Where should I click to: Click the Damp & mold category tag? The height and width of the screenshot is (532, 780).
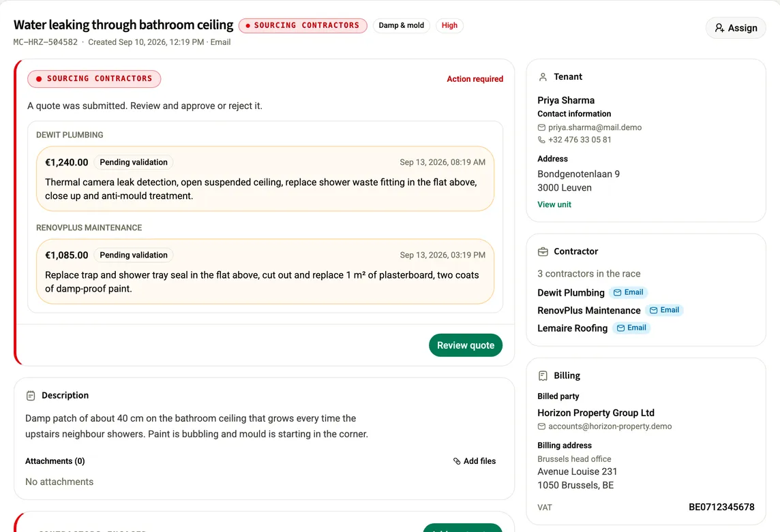pos(401,25)
